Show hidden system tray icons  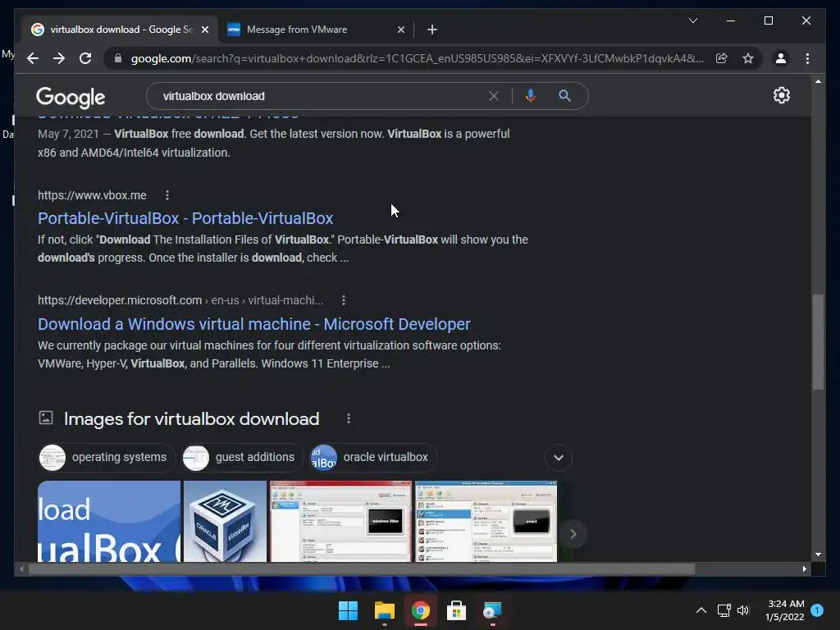click(701, 610)
